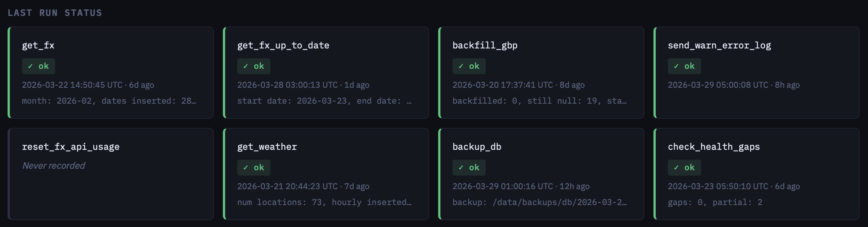Click the get_fx_up_to_date ok badge

253,66
